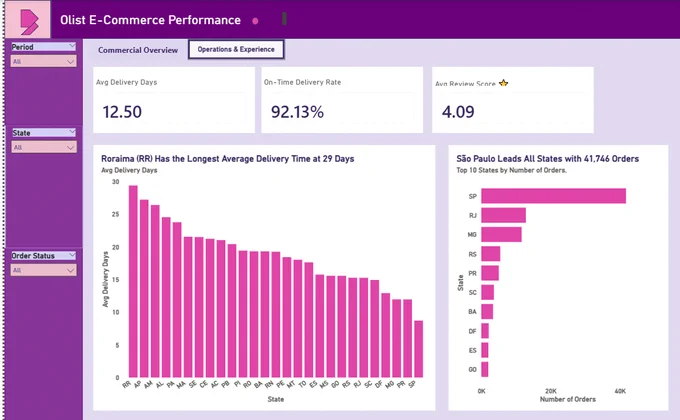Image resolution: width=680 pixels, height=420 pixels.
Task: Select the CE bar in delivery days chart
Action: coord(210,308)
